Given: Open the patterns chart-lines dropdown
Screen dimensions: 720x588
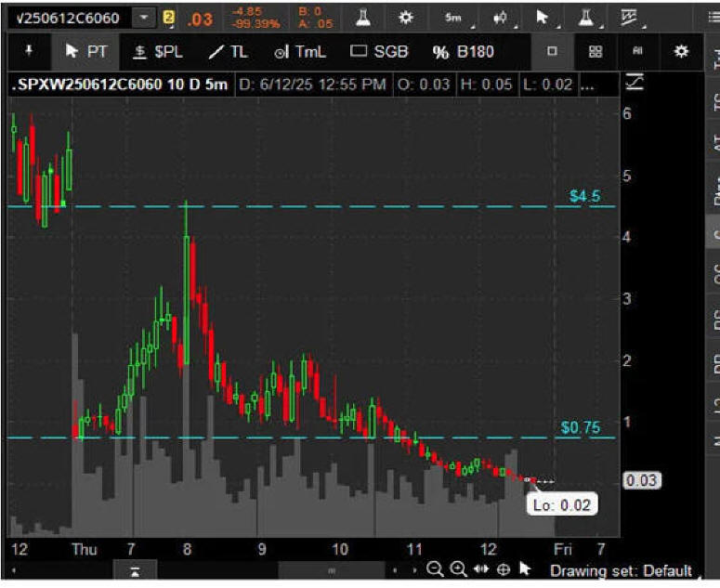Looking at the screenshot, I should pyautogui.click(x=629, y=18).
